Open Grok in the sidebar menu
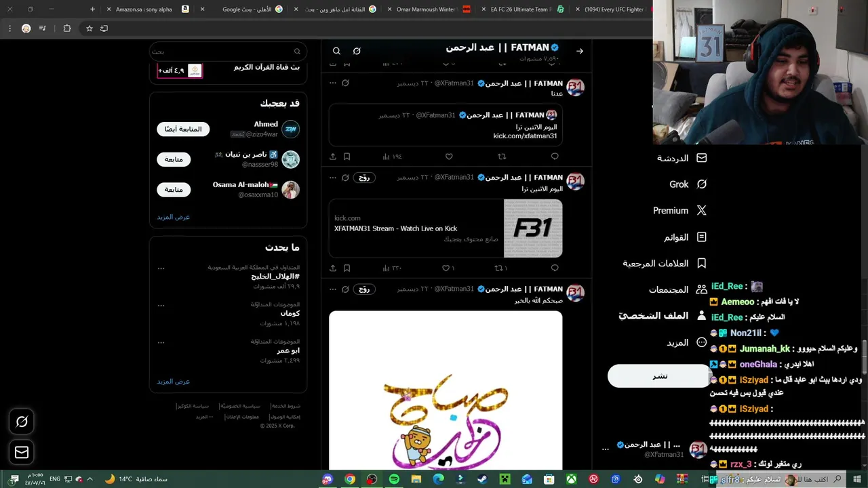The height and width of the screenshot is (488, 868). (688, 184)
